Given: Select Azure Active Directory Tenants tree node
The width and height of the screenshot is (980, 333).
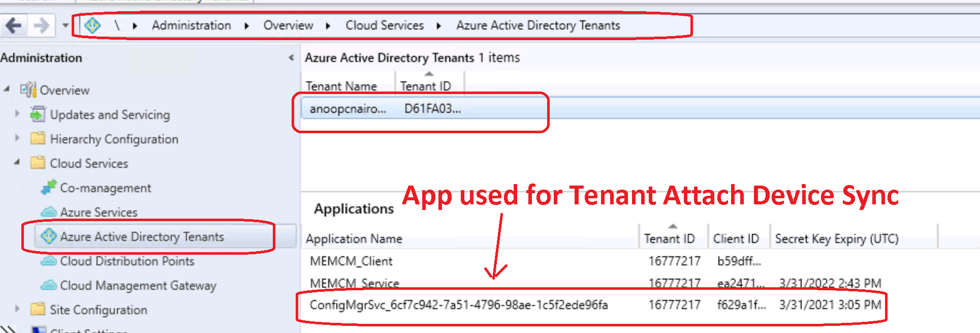Looking at the screenshot, I should click(x=142, y=236).
